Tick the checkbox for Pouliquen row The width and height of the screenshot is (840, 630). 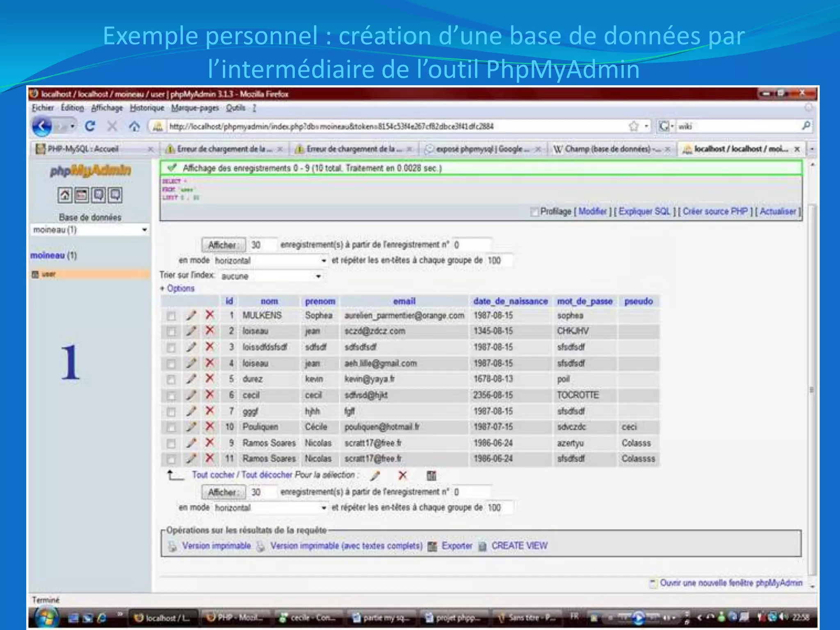click(171, 427)
